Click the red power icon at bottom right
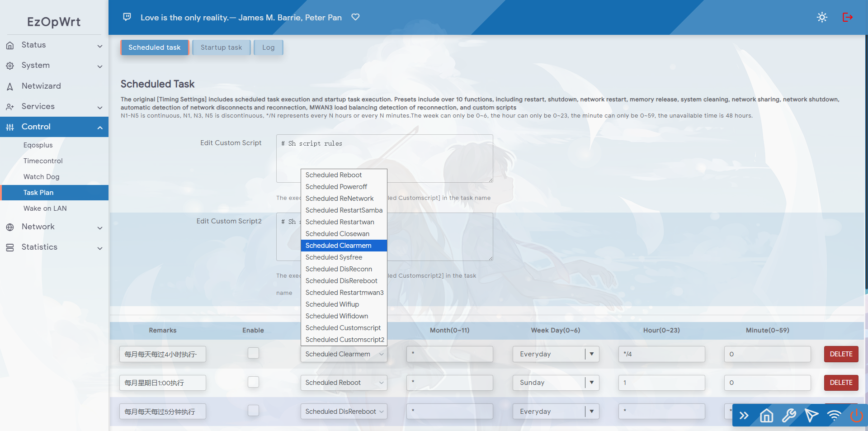 [856, 415]
